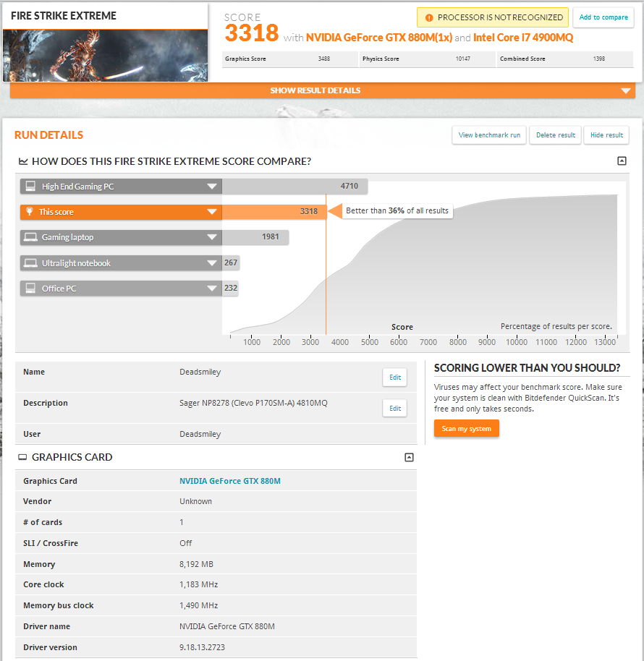Screen dimensions: 644x661
Task: Click the Driver version 9.18.13.2723
Action: click(202, 647)
